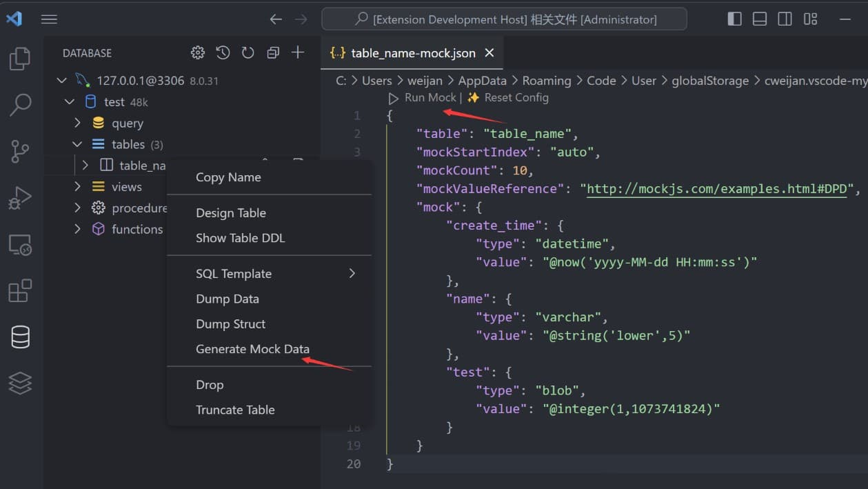
Task: Toggle primary side bar layout icon
Action: [x=735, y=19]
